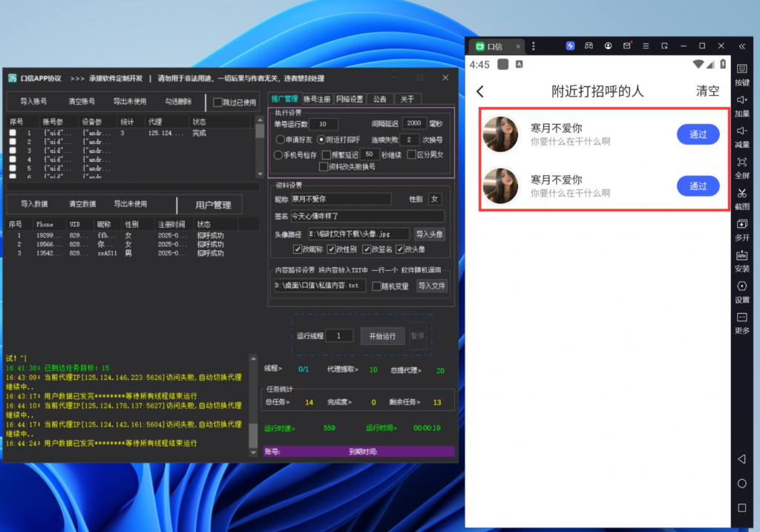Viewport: 760px width, 532px height.
Task: Click the 多开 multi-instance icon
Action: coord(741,224)
